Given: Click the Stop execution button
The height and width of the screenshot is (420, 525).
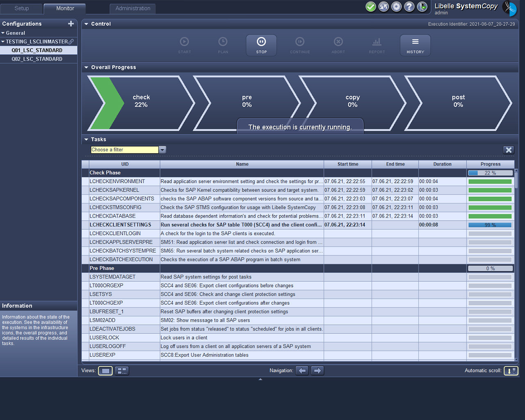Looking at the screenshot, I should click(x=261, y=45).
